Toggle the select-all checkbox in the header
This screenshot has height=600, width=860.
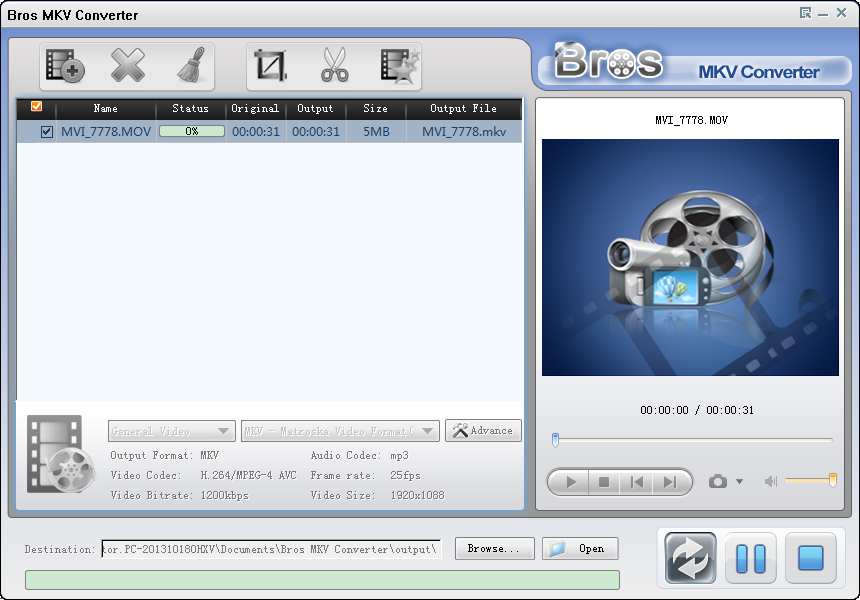[37, 106]
